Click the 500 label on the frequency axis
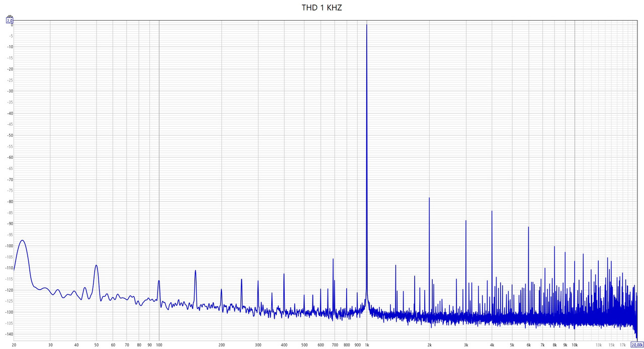This screenshot has width=644, height=349. pos(304,345)
